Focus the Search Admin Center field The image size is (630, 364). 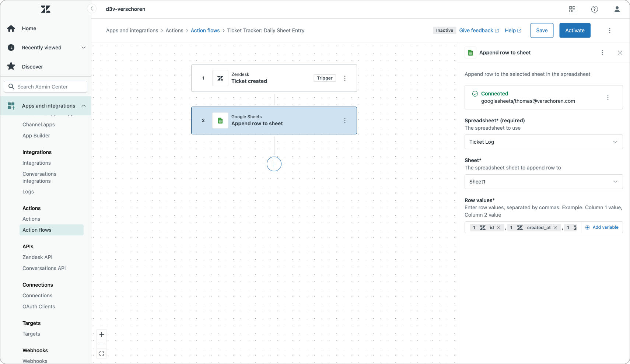pos(46,87)
